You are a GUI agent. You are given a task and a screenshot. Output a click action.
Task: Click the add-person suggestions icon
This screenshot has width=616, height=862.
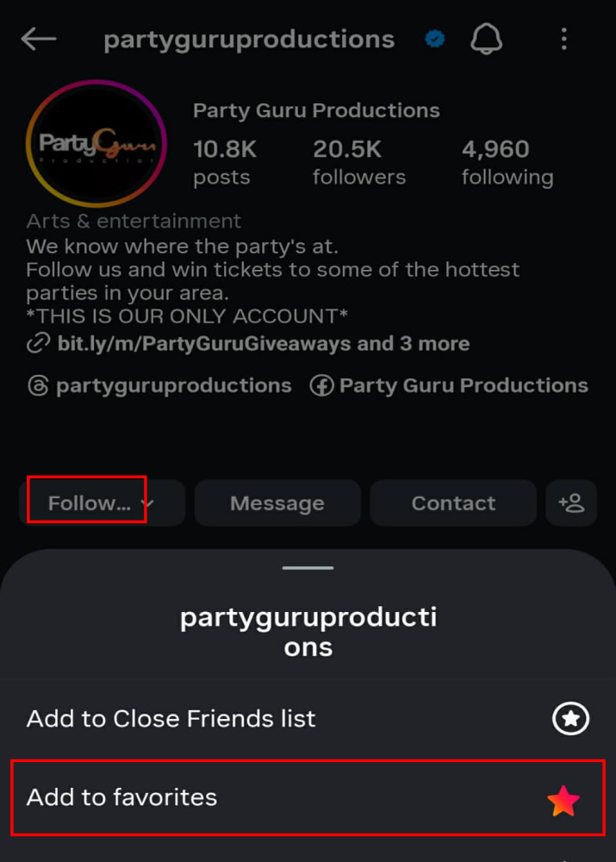pos(571,503)
